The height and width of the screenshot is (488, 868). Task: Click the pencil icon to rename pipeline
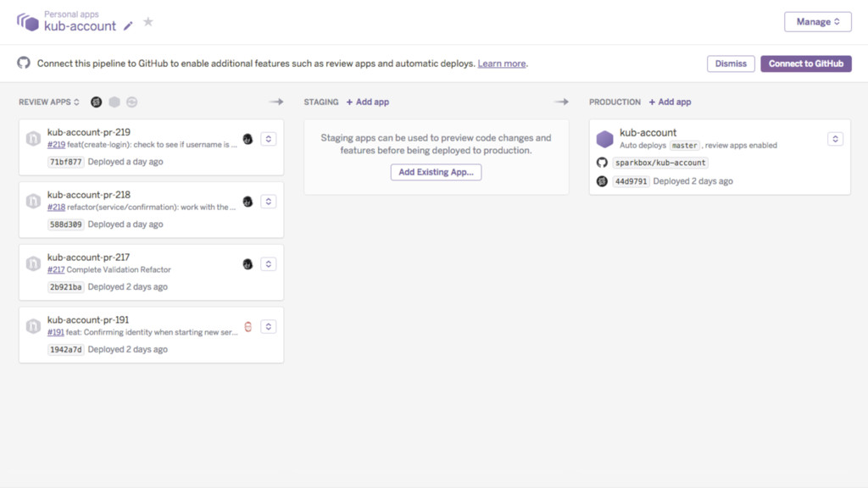(x=128, y=26)
